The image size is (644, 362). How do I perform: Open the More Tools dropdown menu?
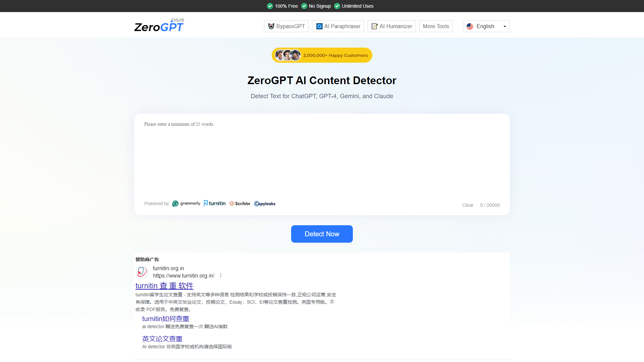pos(436,26)
